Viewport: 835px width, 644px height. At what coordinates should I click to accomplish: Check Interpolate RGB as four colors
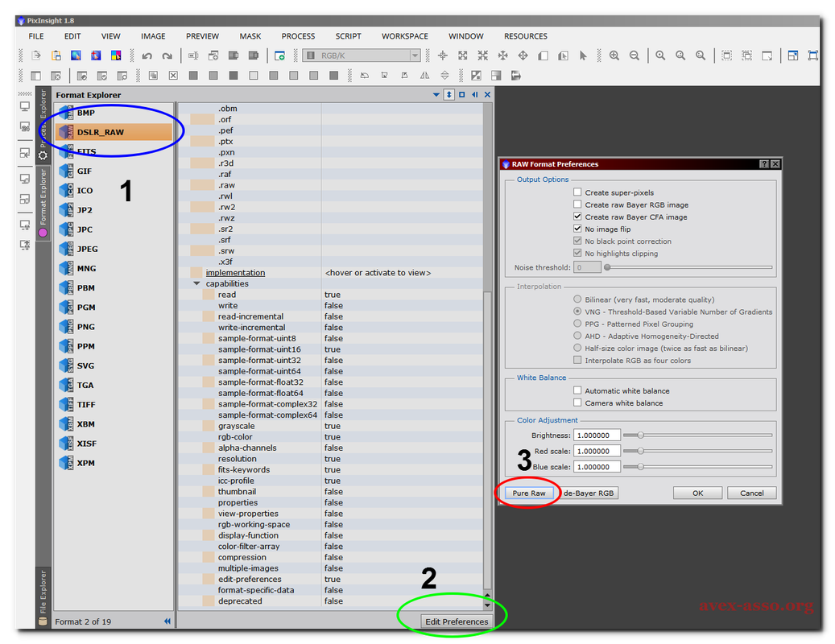pos(577,361)
